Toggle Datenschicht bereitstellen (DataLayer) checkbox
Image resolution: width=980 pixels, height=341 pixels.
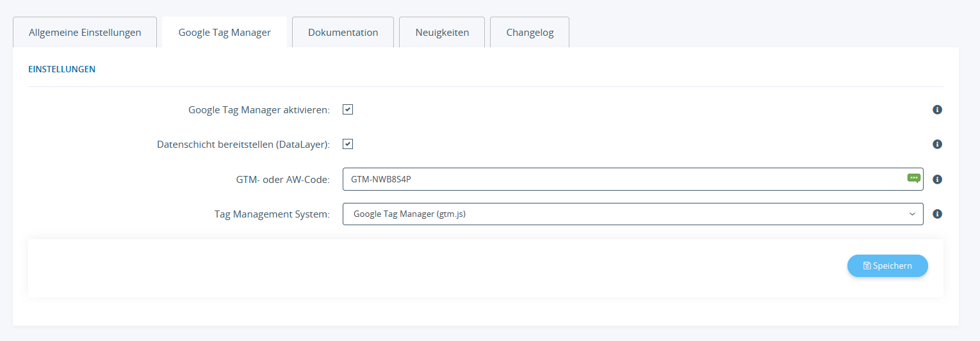click(348, 144)
